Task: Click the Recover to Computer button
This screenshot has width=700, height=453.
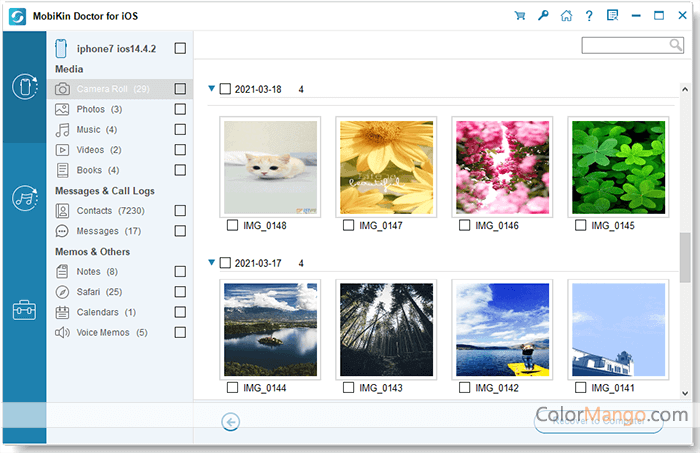Action: point(598,422)
